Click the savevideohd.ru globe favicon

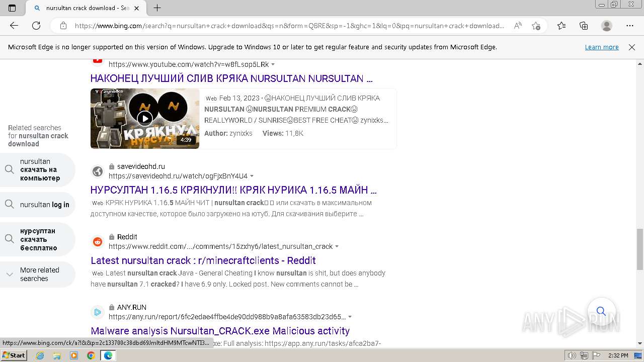98,171
